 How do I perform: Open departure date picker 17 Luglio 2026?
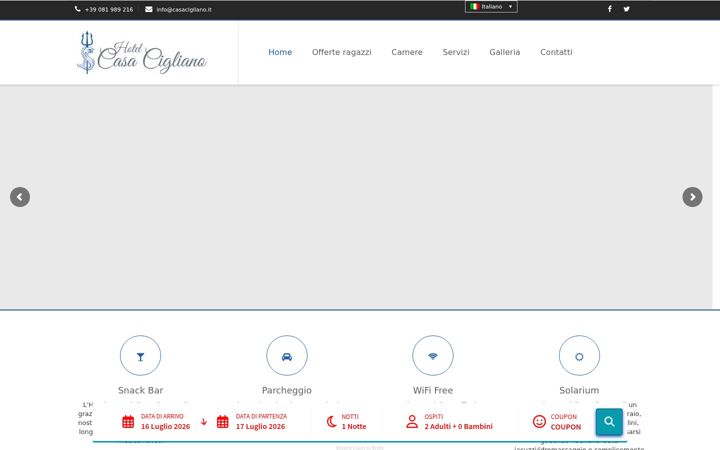252,422
